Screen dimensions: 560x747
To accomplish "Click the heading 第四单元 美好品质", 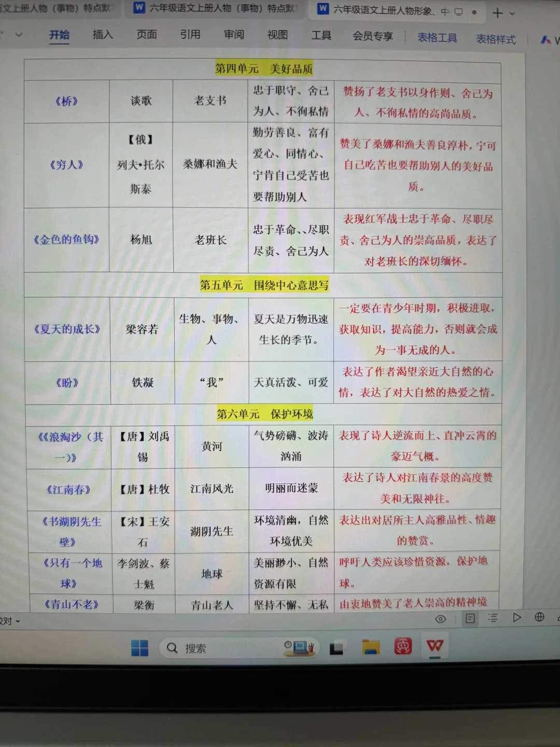I will [x=264, y=68].
